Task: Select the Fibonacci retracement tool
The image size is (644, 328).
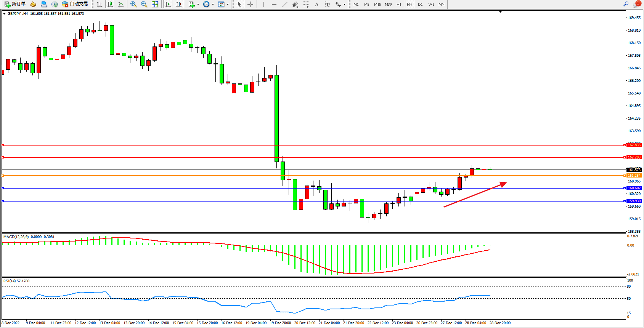Action: (306, 4)
